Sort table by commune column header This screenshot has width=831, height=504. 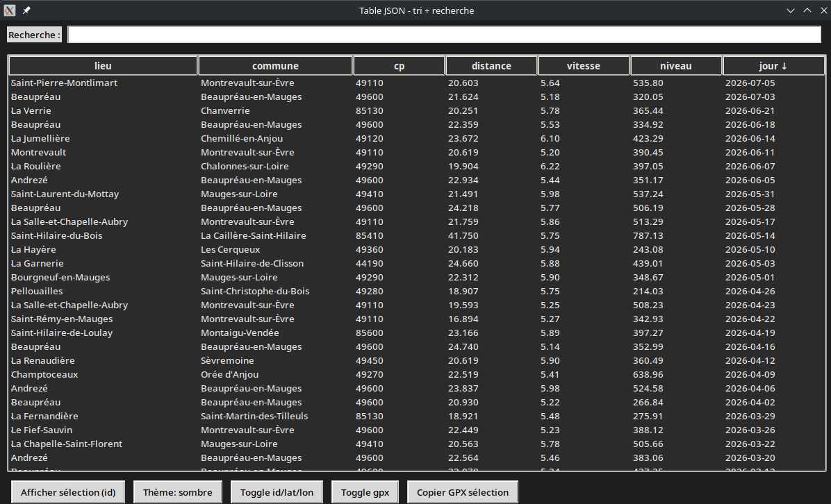click(275, 66)
